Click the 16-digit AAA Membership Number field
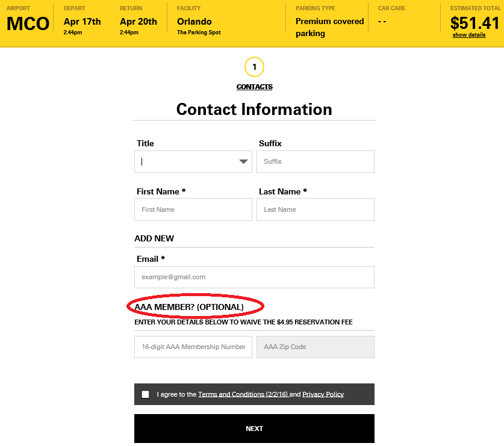Viewport: 504px width, 446px height. point(193,347)
